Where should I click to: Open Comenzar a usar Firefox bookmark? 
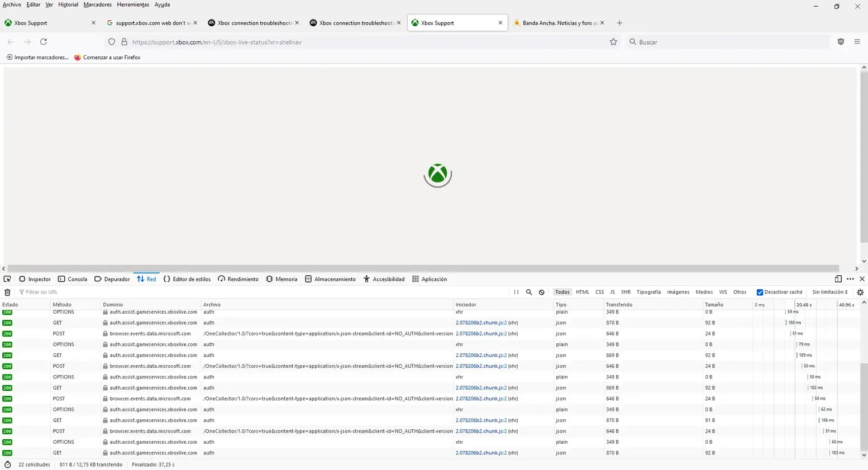[107, 57]
